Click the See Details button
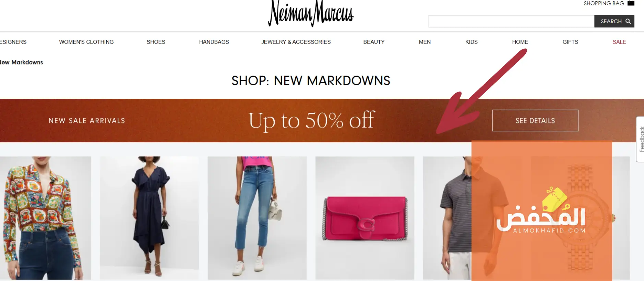The height and width of the screenshot is (281, 644). click(x=535, y=120)
